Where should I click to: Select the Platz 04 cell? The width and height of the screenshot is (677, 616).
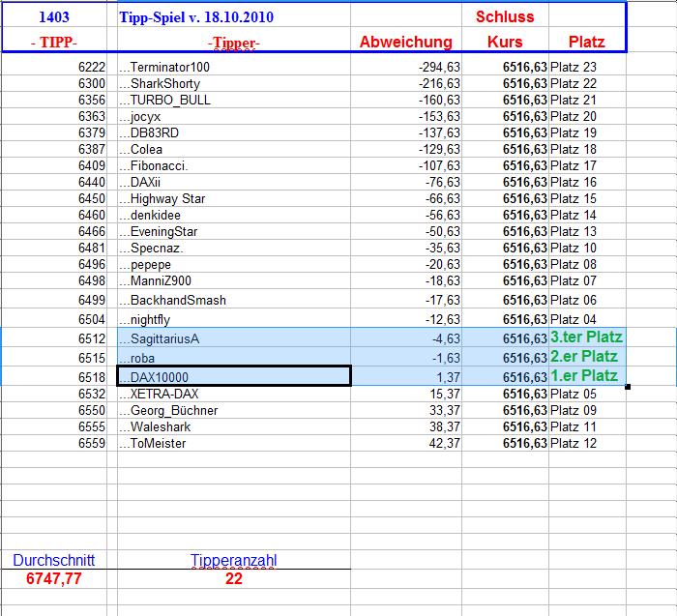pyautogui.click(x=587, y=318)
